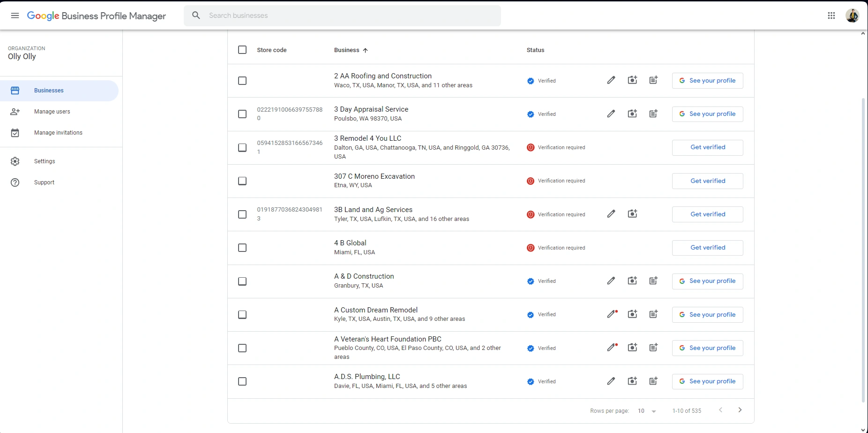This screenshot has height=433, width=868.
Task: Go to next page of businesses
Action: point(740,410)
